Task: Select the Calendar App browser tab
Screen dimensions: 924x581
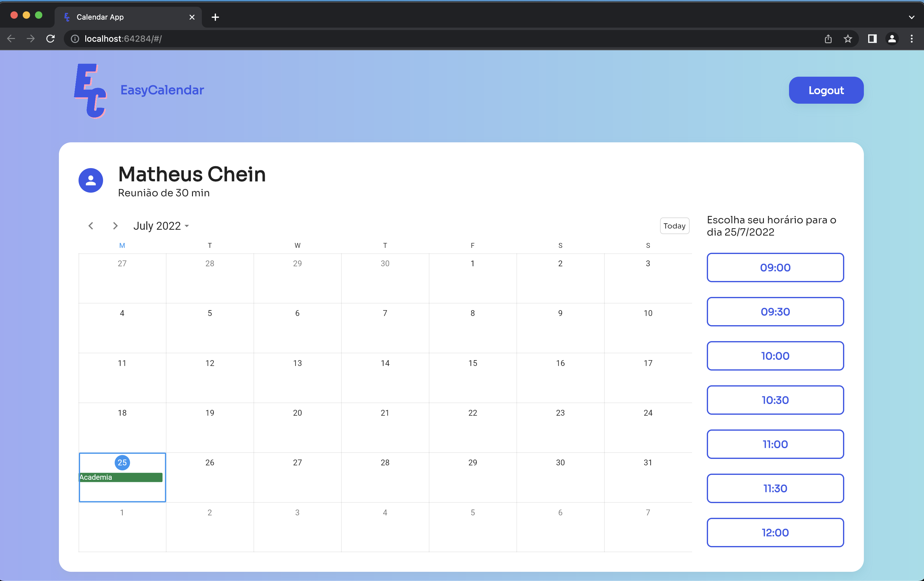Action: pyautogui.click(x=128, y=17)
